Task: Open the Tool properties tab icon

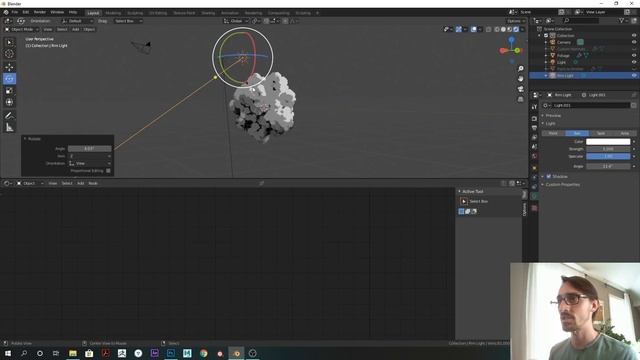Action: point(534,107)
